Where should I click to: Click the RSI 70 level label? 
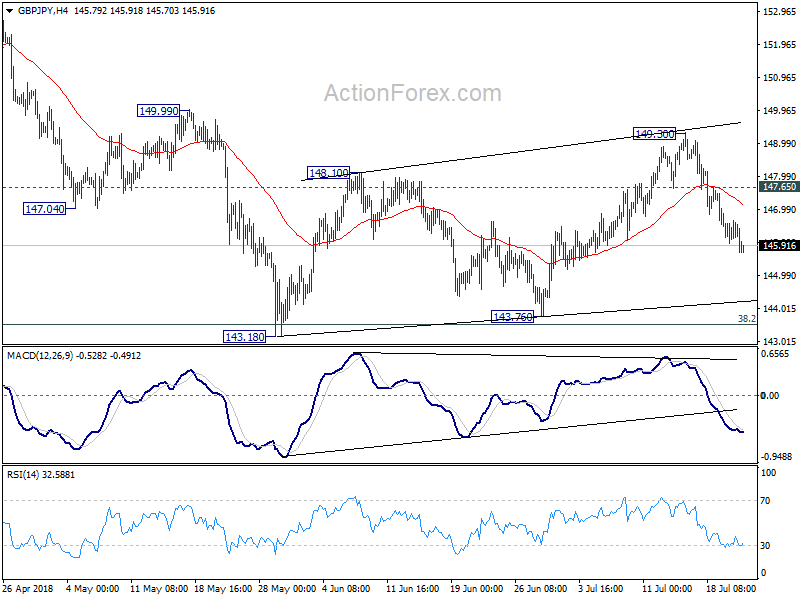765,501
